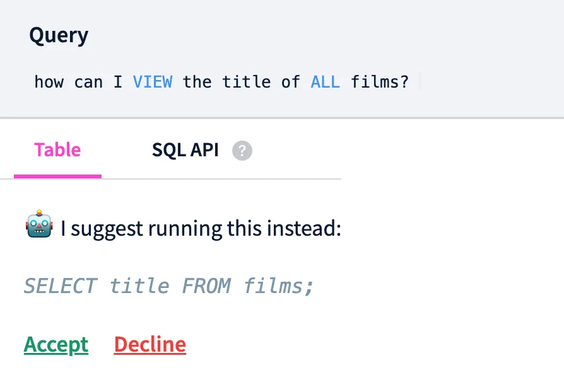Select the SELECT title FROM films suggestion
Screen dimensions: 564x392
168,286
